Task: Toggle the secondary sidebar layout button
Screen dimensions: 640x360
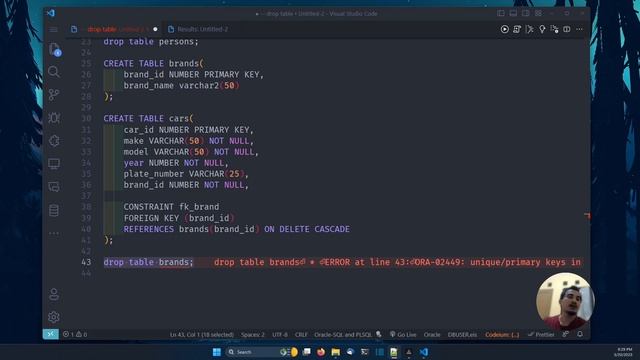Action: click(526, 13)
